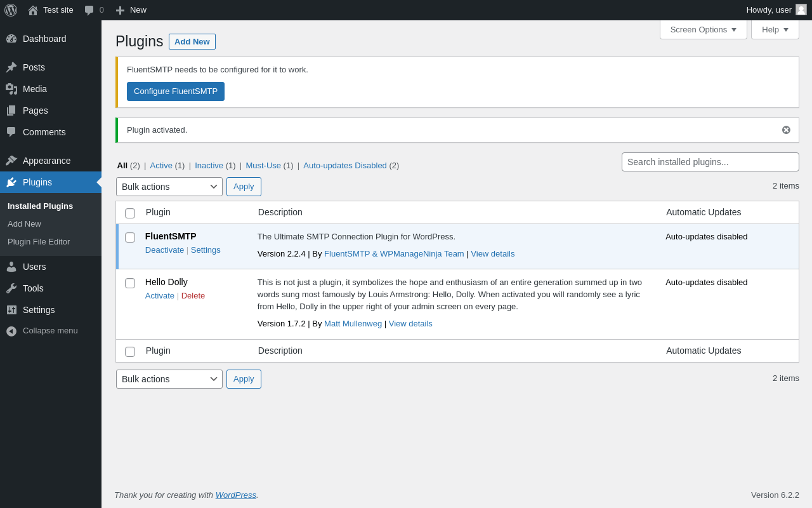Image resolution: width=812 pixels, height=508 pixels.
Task: Dismiss the Plugin activated notice
Action: [786, 130]
